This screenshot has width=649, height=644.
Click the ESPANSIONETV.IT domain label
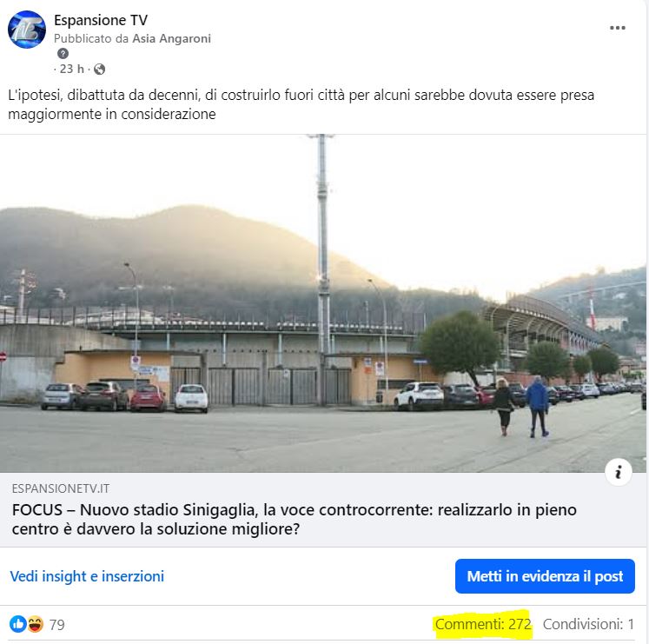[x=61, y=488]
